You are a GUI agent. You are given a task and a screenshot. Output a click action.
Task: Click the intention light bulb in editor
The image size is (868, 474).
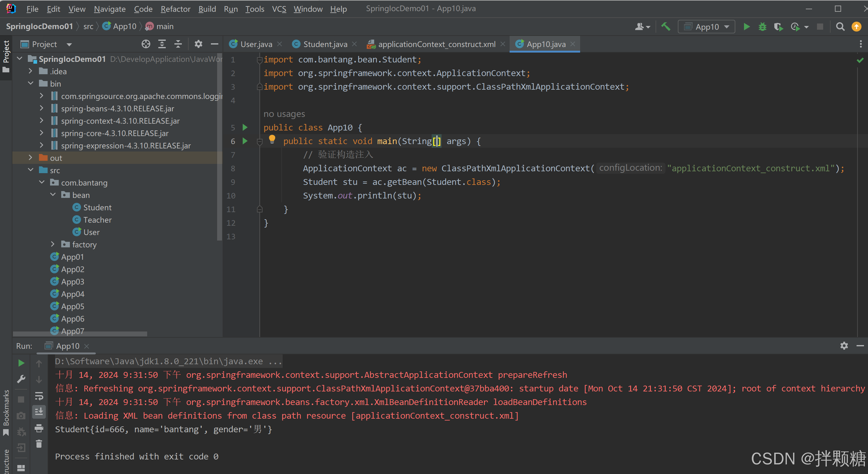272,139
